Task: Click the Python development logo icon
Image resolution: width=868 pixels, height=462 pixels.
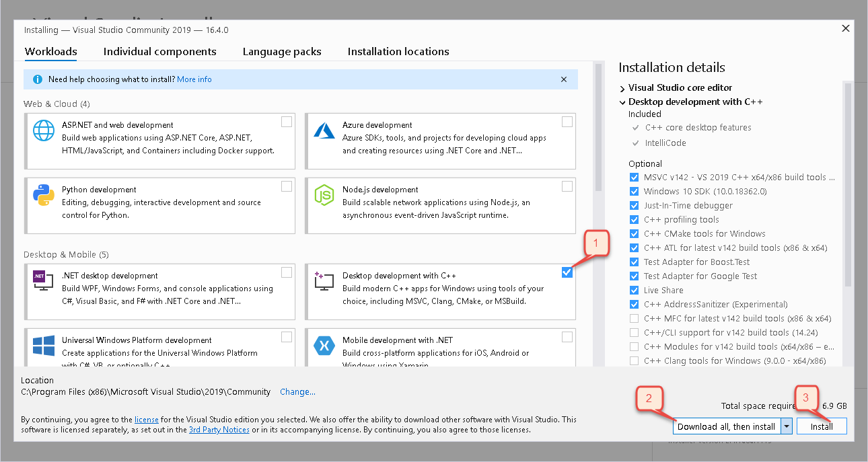Action: [44, 196]
